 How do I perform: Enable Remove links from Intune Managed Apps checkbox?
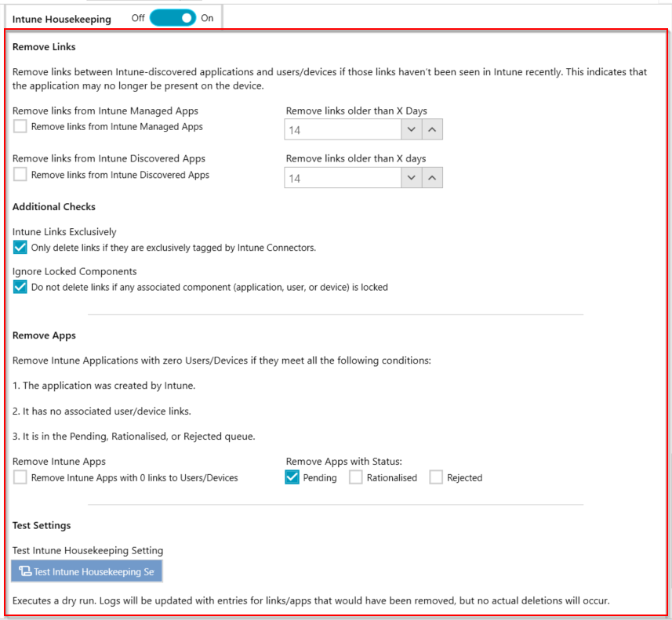pos(20,127)
